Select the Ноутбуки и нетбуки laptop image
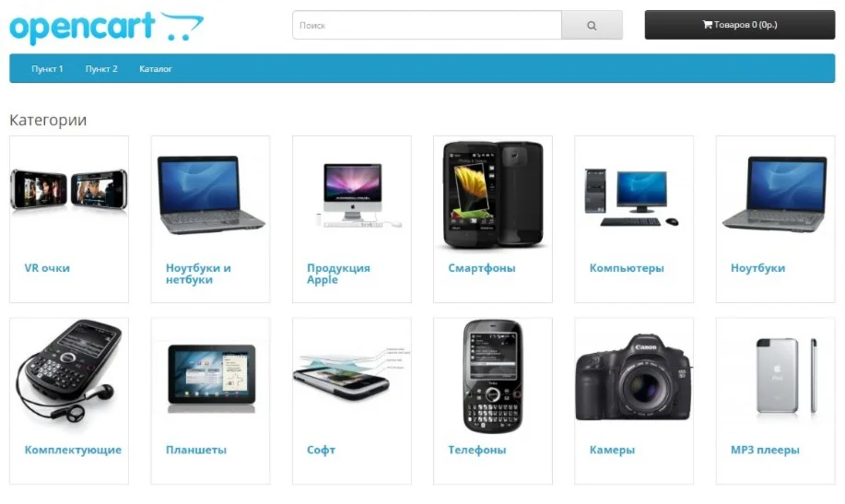Screen dimensions: 845x504 pyautogui.click(x=211, y=194)
